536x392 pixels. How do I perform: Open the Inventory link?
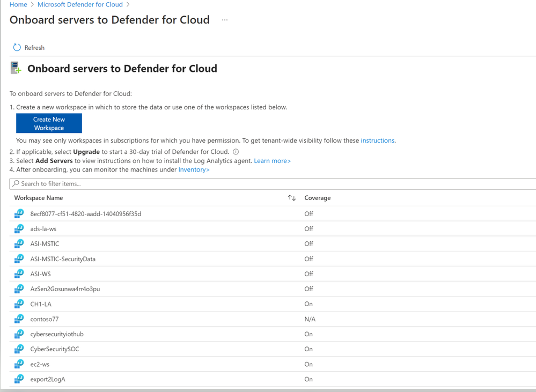194,169
